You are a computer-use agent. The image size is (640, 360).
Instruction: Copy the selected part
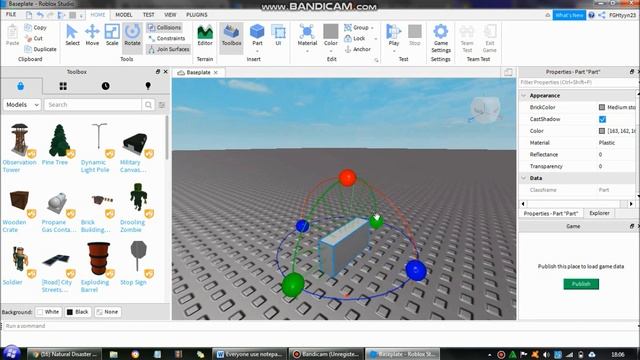click(36, 27)
